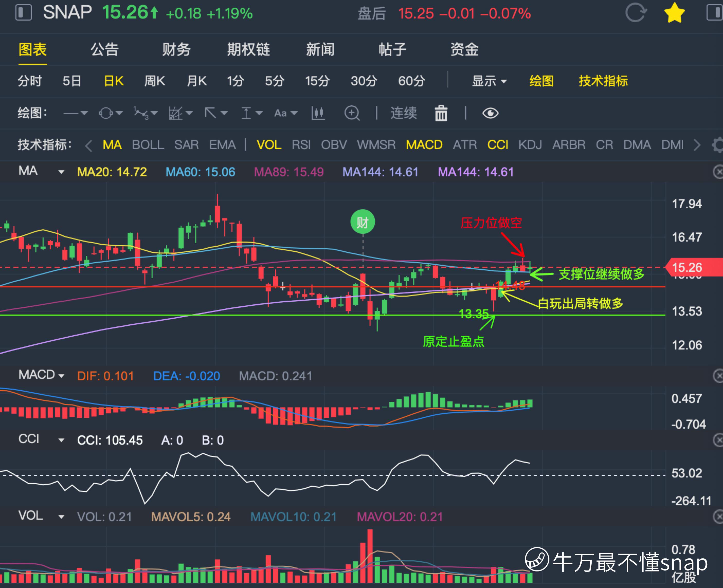The width and height of the screenshot is (723, 588).
Task: Click the green 财 earnings marker
Action: pos(363,222)
